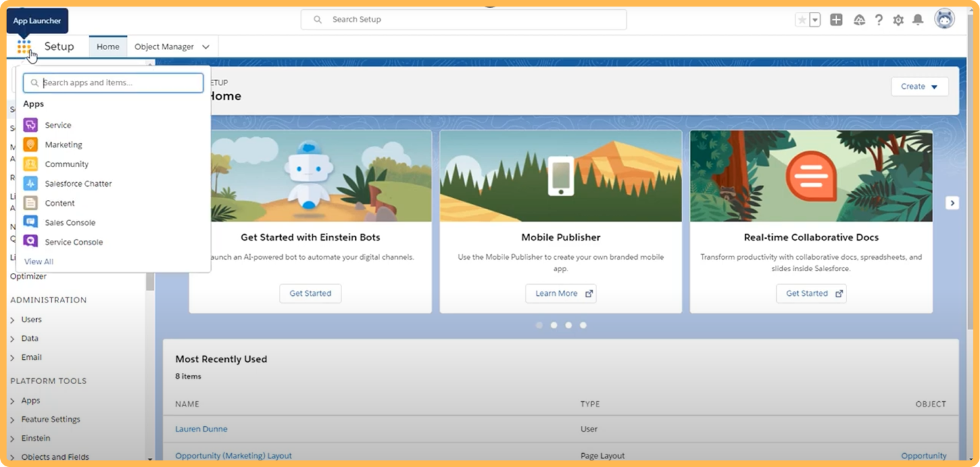Open the favorites list dropdown arrow

tap(815, 20)
